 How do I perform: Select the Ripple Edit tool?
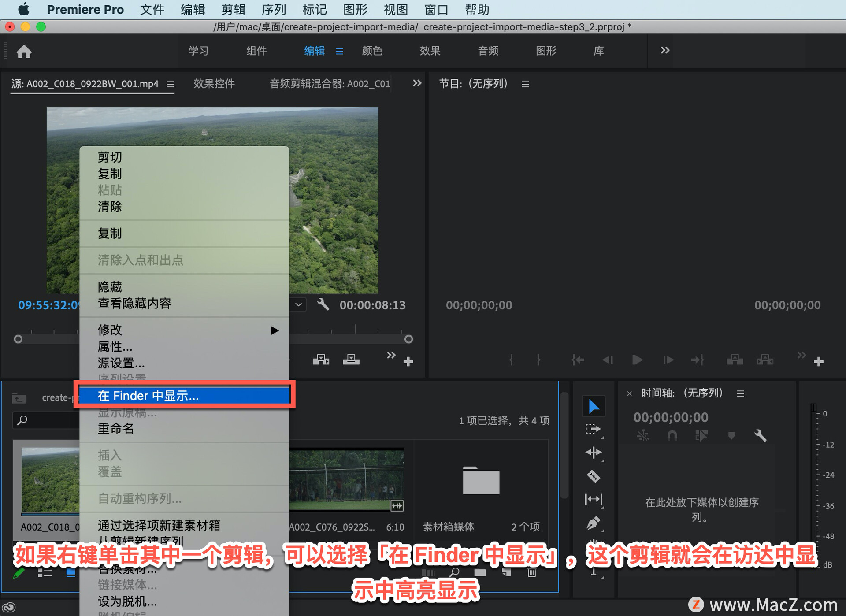(x=593, y=453)
